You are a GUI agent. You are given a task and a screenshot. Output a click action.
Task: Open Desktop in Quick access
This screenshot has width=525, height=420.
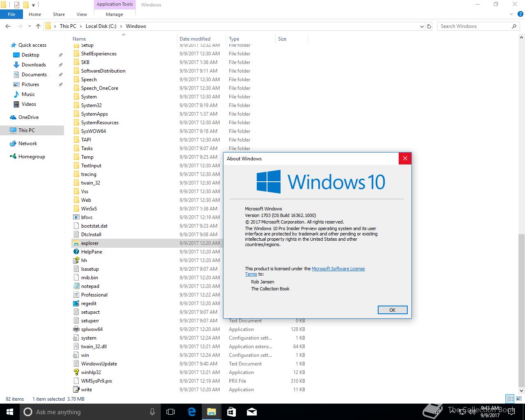30,55
